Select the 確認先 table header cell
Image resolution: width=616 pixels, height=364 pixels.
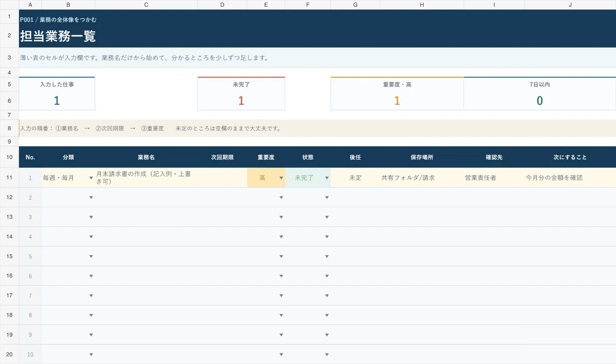pos(494,157)
